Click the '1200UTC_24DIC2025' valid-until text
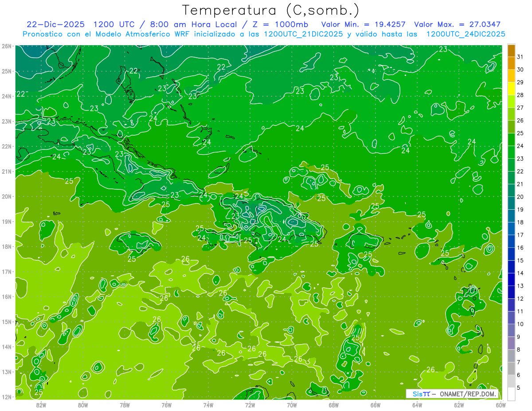The image size is (532, 411). pos(466,34)
